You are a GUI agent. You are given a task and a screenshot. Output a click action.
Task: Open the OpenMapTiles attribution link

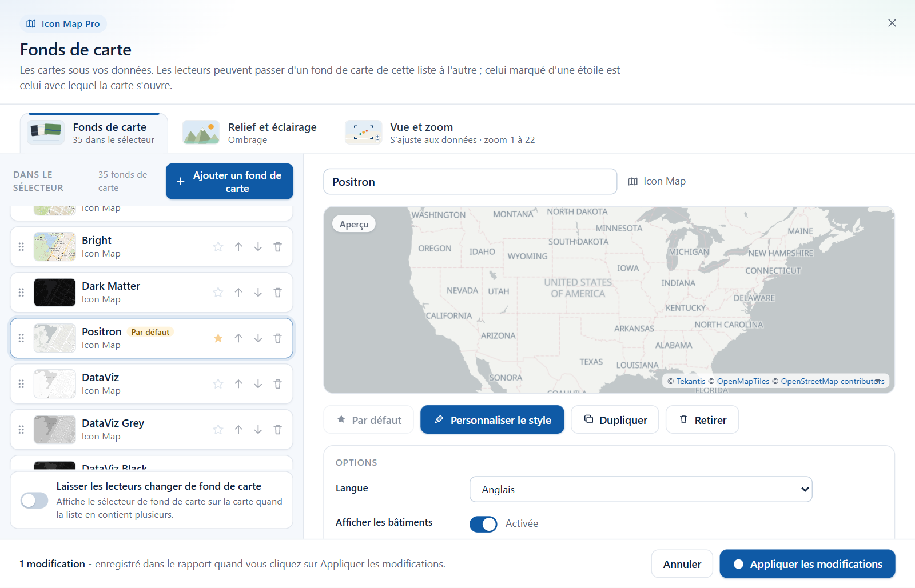click(743, 381)
